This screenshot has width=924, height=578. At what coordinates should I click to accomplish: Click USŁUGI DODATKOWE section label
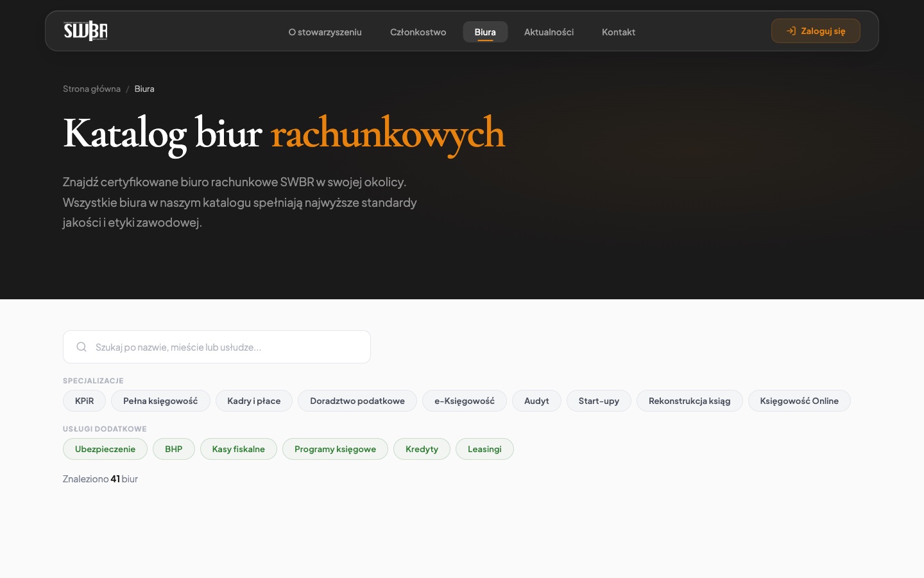pyautogui.click(x=105, y=429)
